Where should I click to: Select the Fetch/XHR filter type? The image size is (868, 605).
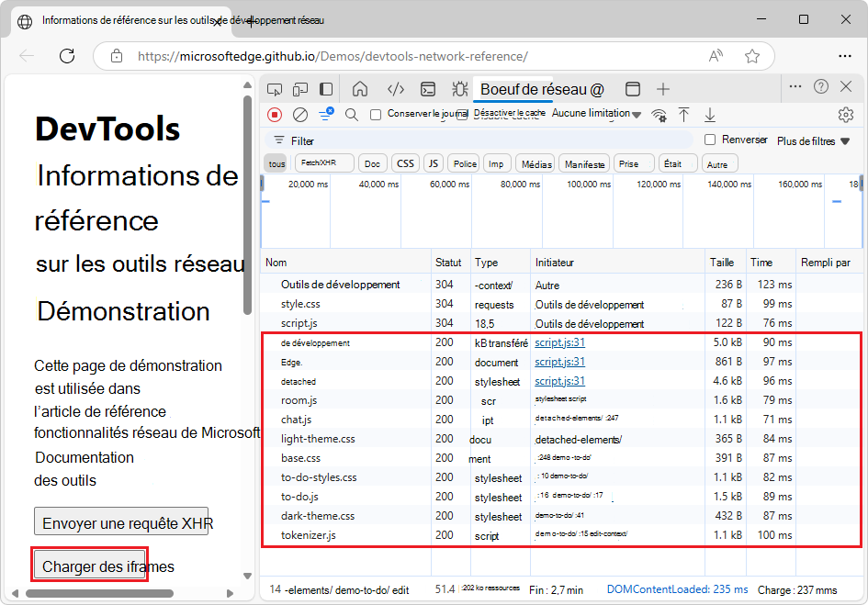pyautogui.click(x=323, y=163)
